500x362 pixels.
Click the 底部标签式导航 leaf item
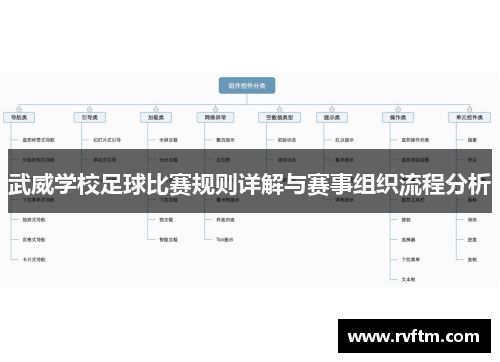[39, 140]
